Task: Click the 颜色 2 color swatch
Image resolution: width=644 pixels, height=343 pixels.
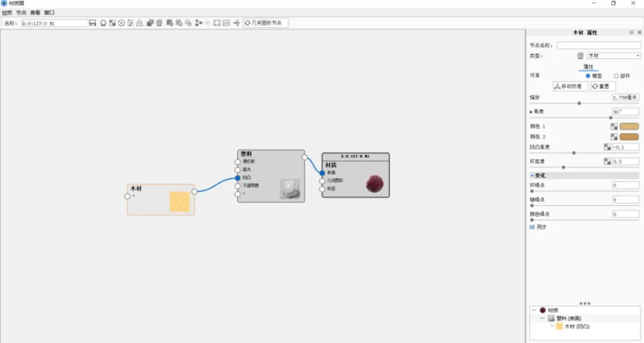Action: (629, 137)
